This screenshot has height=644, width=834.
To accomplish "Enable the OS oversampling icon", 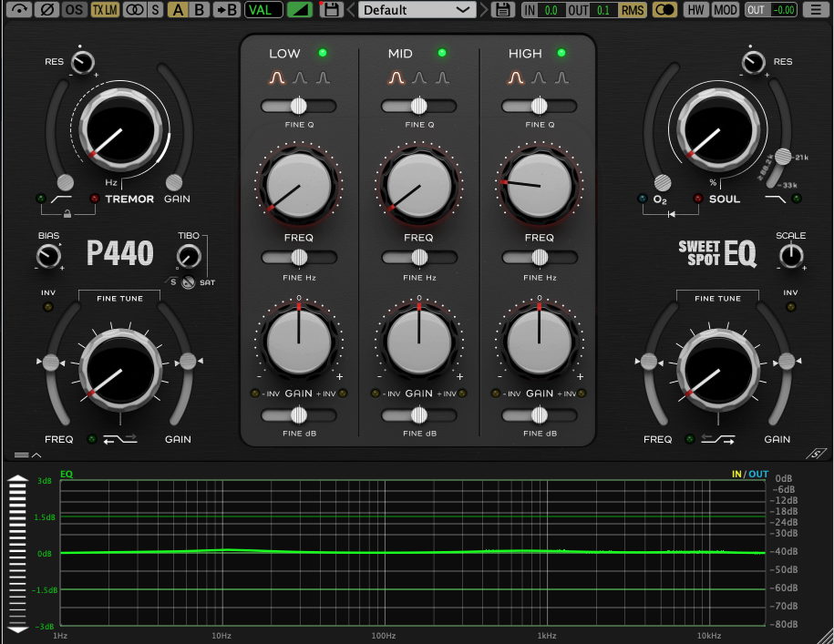I will pyautogui.click(x=73, y=9).
